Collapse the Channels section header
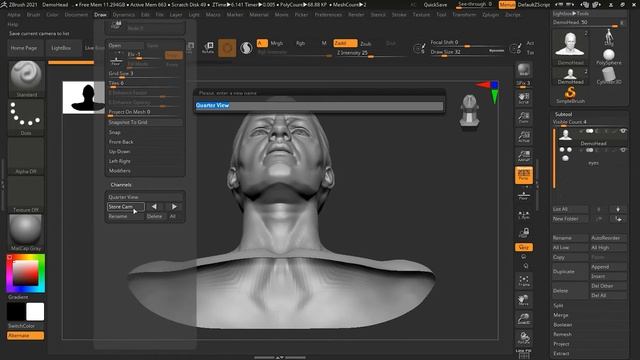 coord(121,184)
